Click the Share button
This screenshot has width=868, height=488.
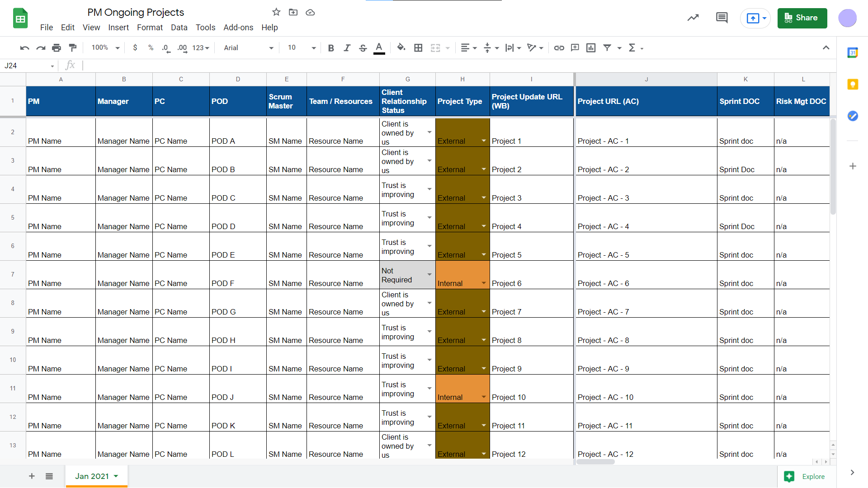coord(802,18)
